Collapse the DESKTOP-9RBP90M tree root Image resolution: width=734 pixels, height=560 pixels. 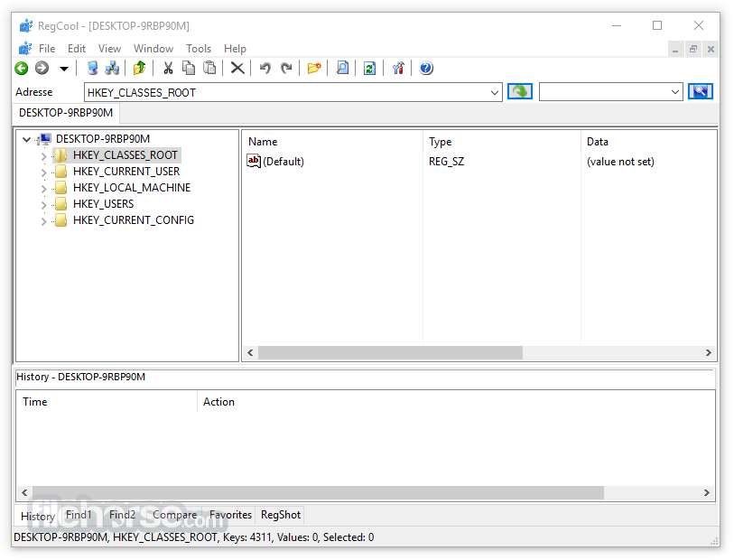pyautogui.click(x=27, y=139)
